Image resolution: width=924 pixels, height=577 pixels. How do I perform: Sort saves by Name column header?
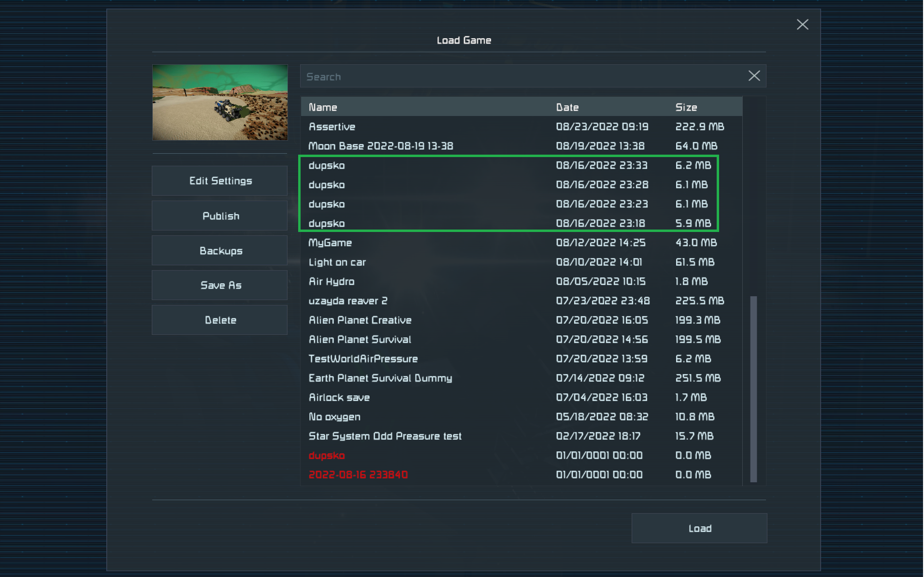(x=323, y=107)
